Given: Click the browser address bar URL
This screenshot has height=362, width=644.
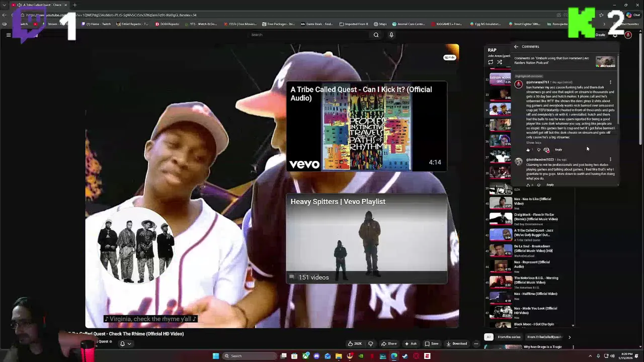Looking at the screenshot, I should pyautogui.click(x=111, y=15).
